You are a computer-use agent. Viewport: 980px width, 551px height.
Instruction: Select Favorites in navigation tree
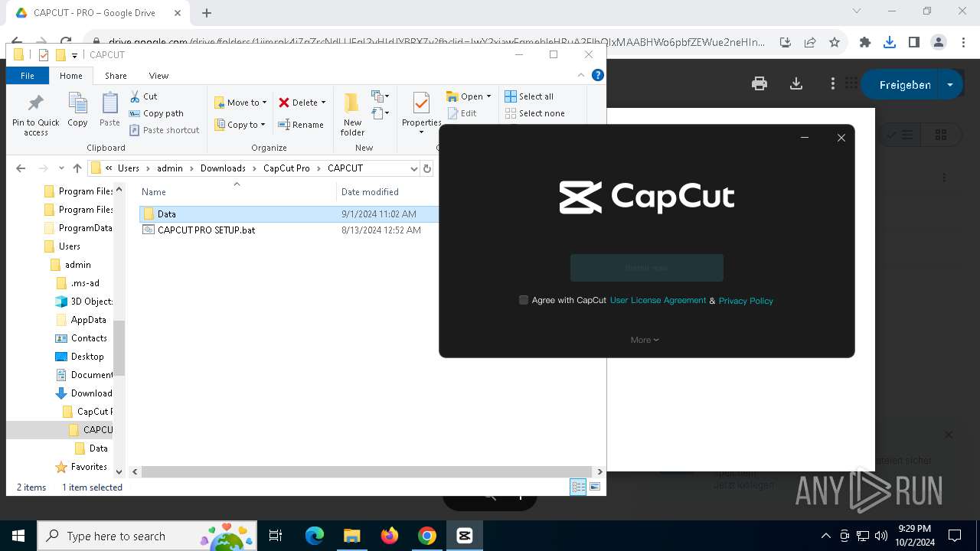coord(81,467)
